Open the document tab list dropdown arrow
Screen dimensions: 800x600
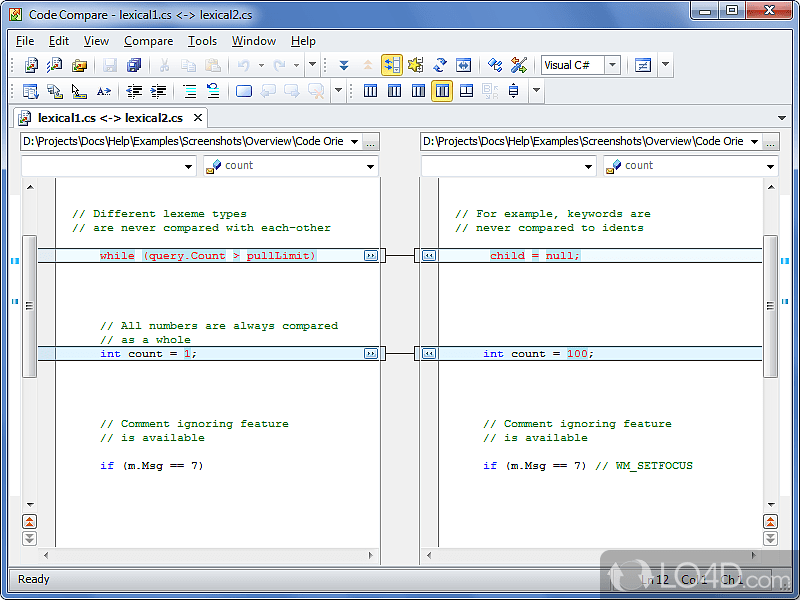[x=782, y=118]
